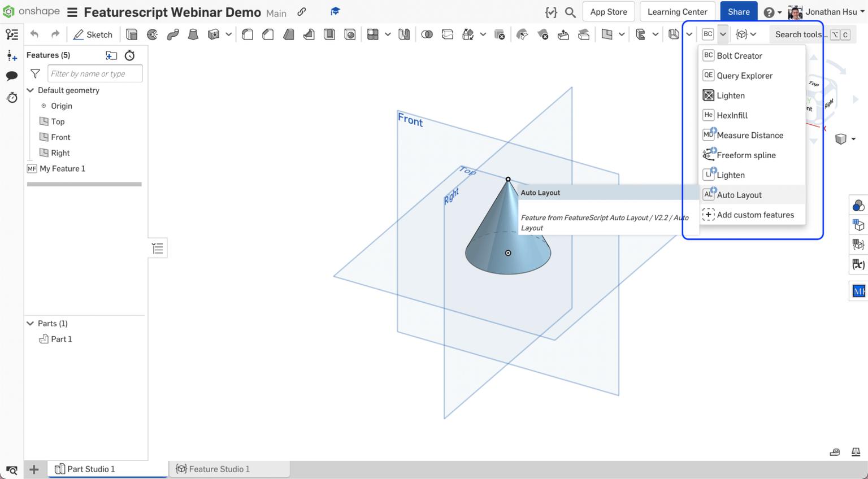The height and width of the screenshot is (479, 868).
Task: Select the Sweep tool
Action: click(x=172, y=34)
